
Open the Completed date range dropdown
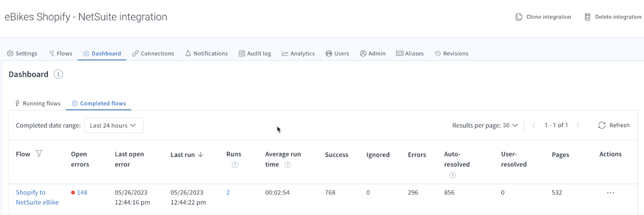114,125
